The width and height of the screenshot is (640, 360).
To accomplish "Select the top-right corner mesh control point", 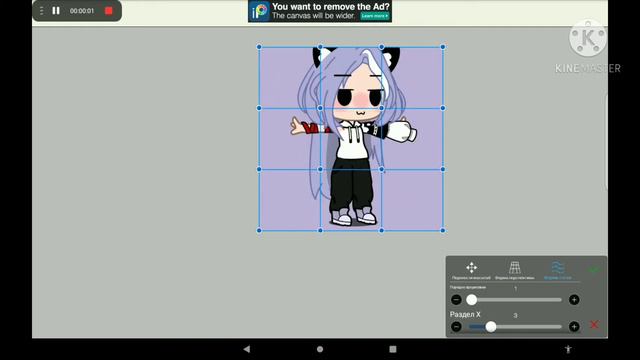I will pyautogui.click(x=443, y=47).
